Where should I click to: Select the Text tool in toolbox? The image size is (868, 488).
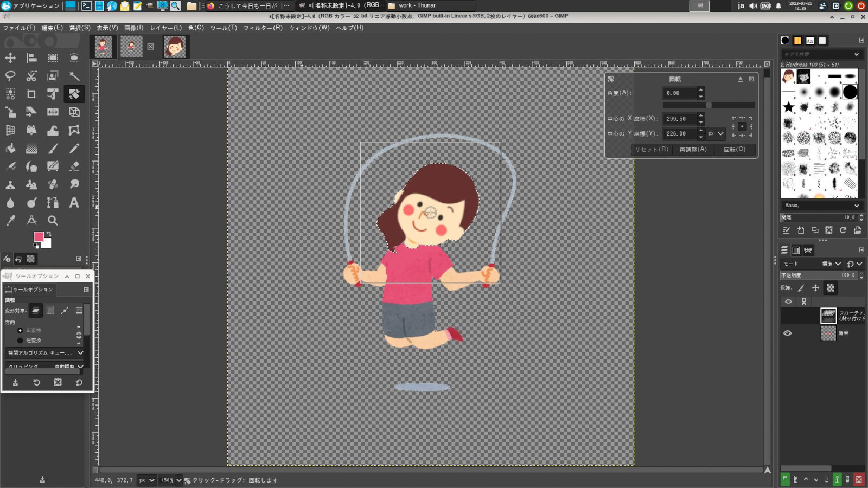[74, 203]
